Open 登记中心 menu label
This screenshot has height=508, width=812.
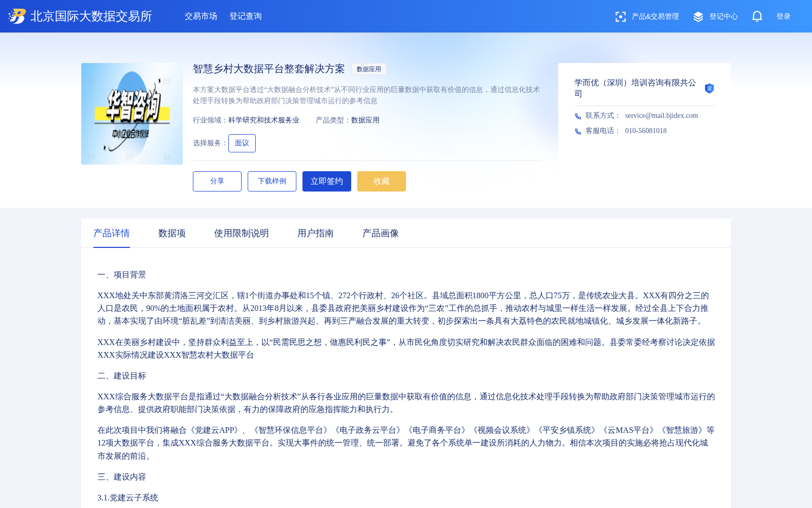tap(724, 17)
